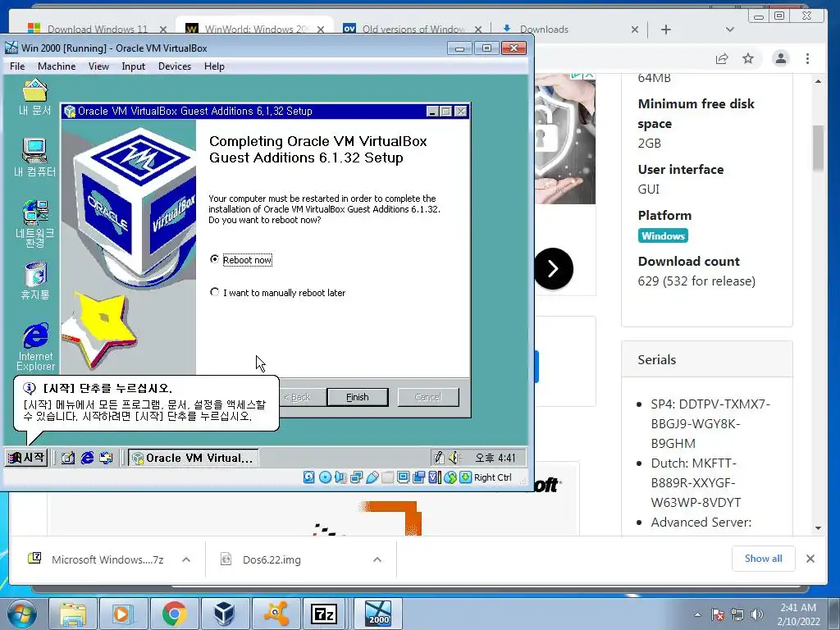This screenshot has width=840, height=630.
Task: Open Chrome's three-dot menu
Action: pyautogui.click(x=807, y=58)
